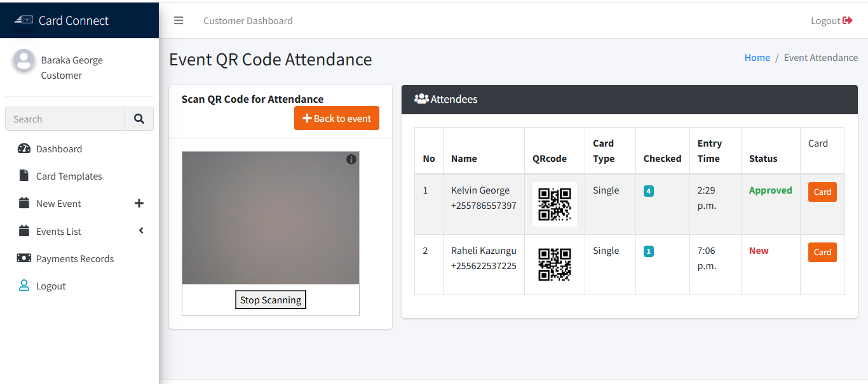Open Dashboard from the sidebar
Viewport: 868px width, 384px height.
click(59, 149)
